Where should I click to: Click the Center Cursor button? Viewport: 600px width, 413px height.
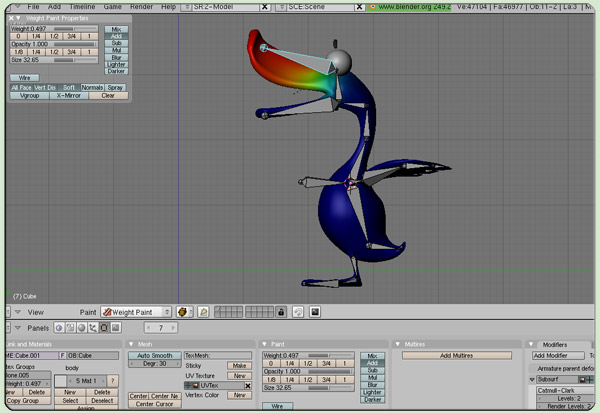pos(155,404)
